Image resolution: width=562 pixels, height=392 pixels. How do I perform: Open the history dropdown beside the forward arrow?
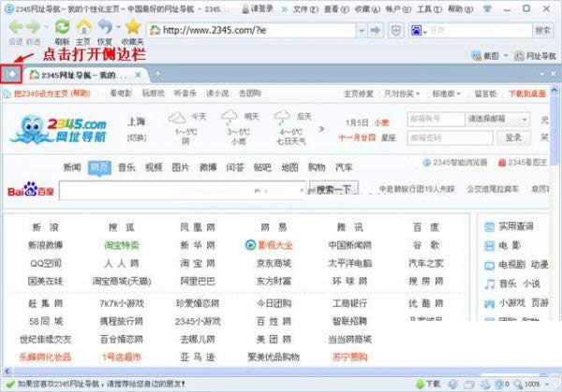pyautogui.click(x=46, y=27)
